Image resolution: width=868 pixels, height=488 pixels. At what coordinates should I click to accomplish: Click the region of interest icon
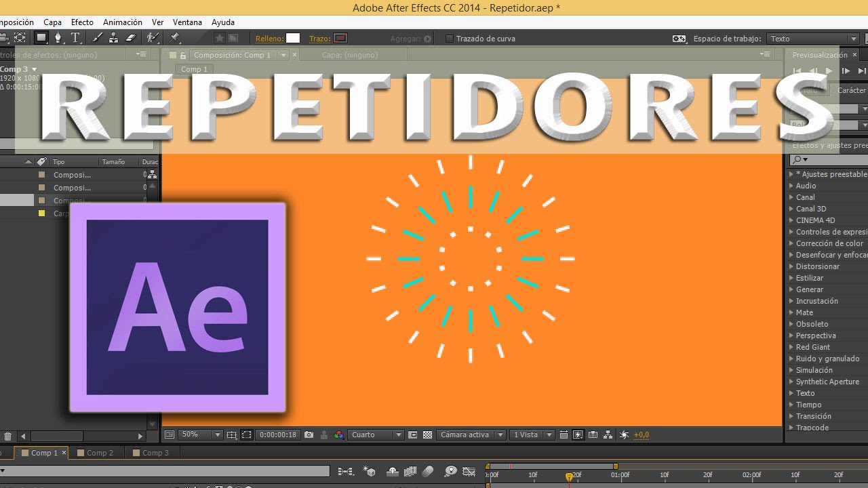point(412,434)
